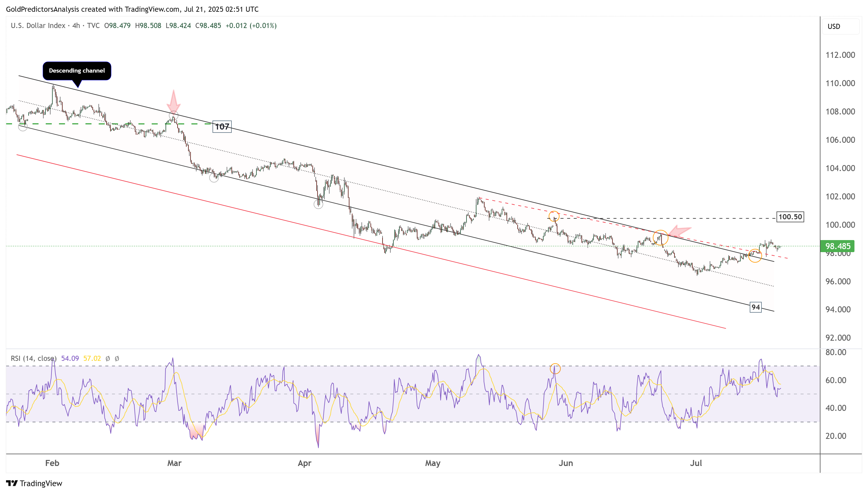Image resolution: width=868 pixels, height=494 pixels.
Task: Click the RSI moving average value 57.02
Action: pos(92,358)
